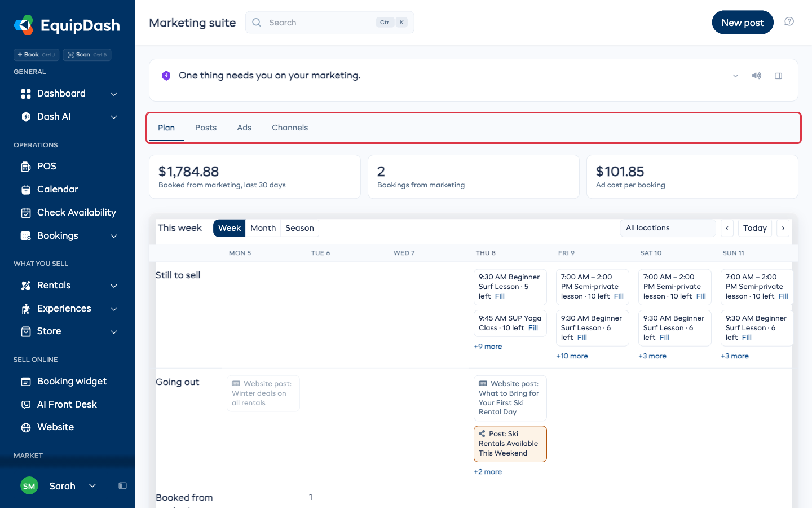Click Fill on Thursday Beginner Surf Lesson
812x508 pixels.
tap(500, 296)
